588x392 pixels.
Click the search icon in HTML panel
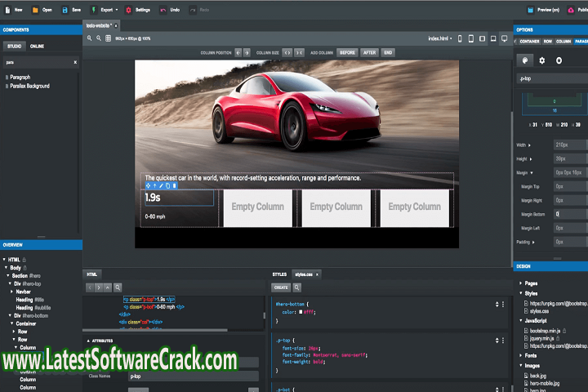pos(118,287)
